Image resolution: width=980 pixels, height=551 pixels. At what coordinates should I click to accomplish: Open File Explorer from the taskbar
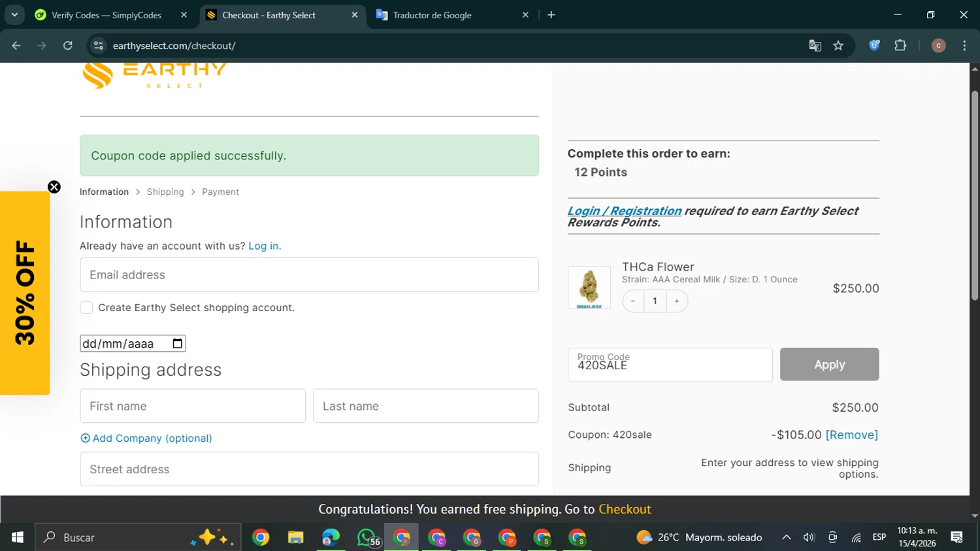coord(295,537)
